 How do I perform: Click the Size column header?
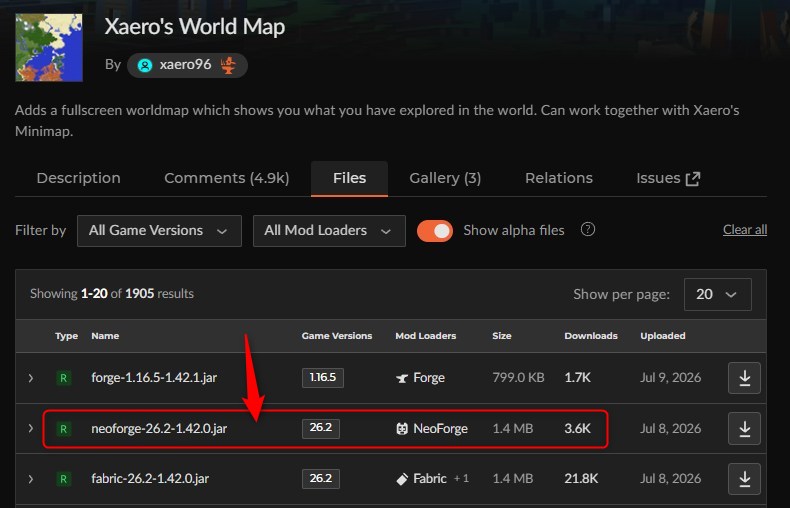(x=502, y=336)
